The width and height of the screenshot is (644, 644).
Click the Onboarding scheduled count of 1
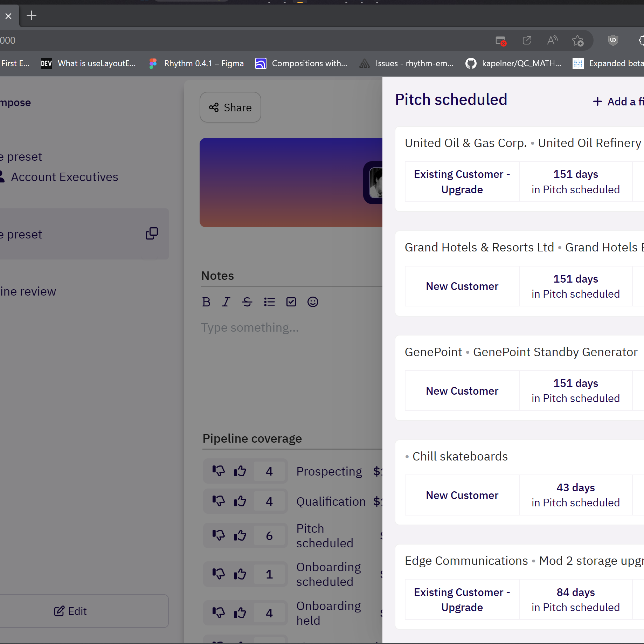[269, 574]
